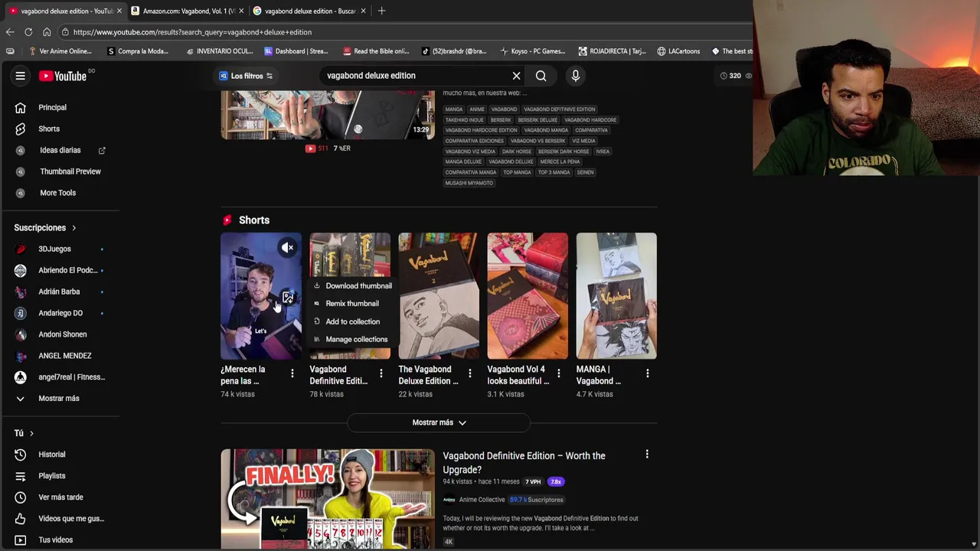Open a new browser tab

381,11
